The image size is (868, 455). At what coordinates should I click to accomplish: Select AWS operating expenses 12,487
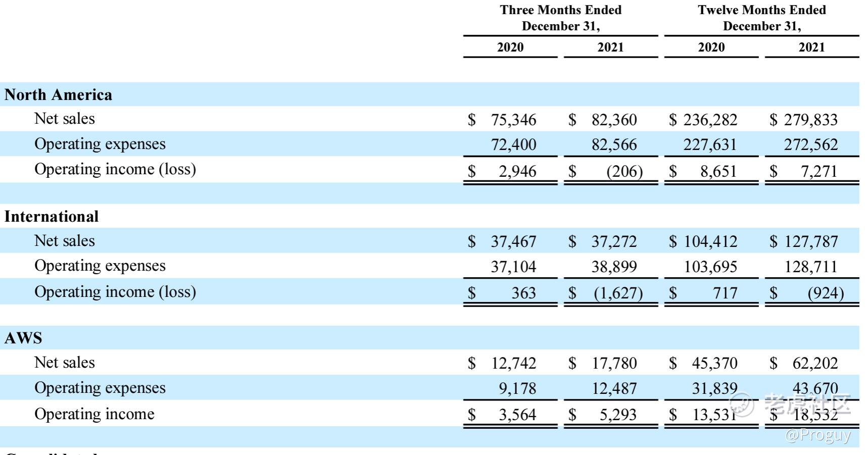click(614, 388)
